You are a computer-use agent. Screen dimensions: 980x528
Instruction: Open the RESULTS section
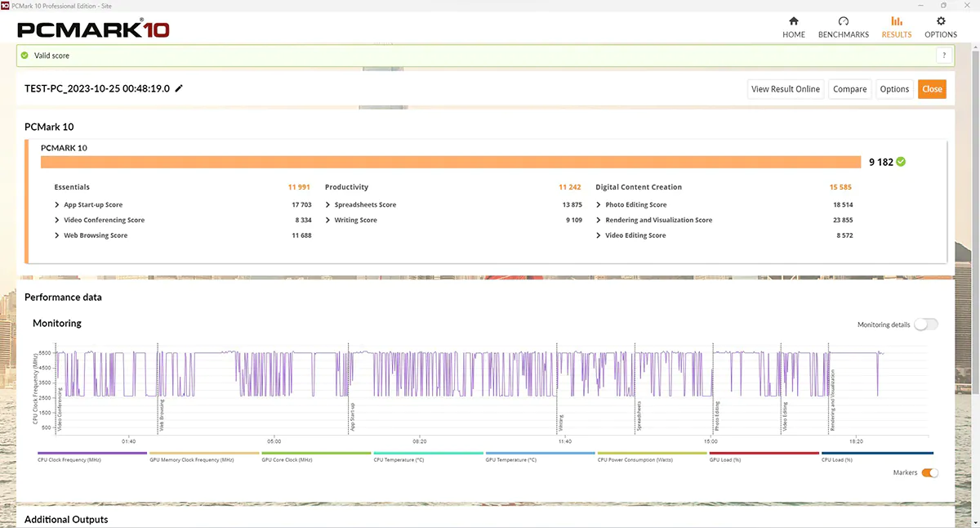[x=897, y=27]
